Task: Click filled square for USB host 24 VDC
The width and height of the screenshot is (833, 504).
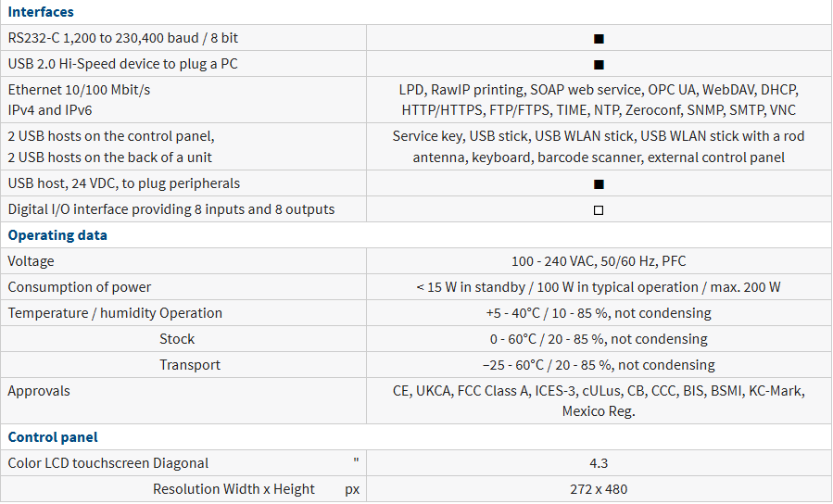Action: [x=599, y=183]
